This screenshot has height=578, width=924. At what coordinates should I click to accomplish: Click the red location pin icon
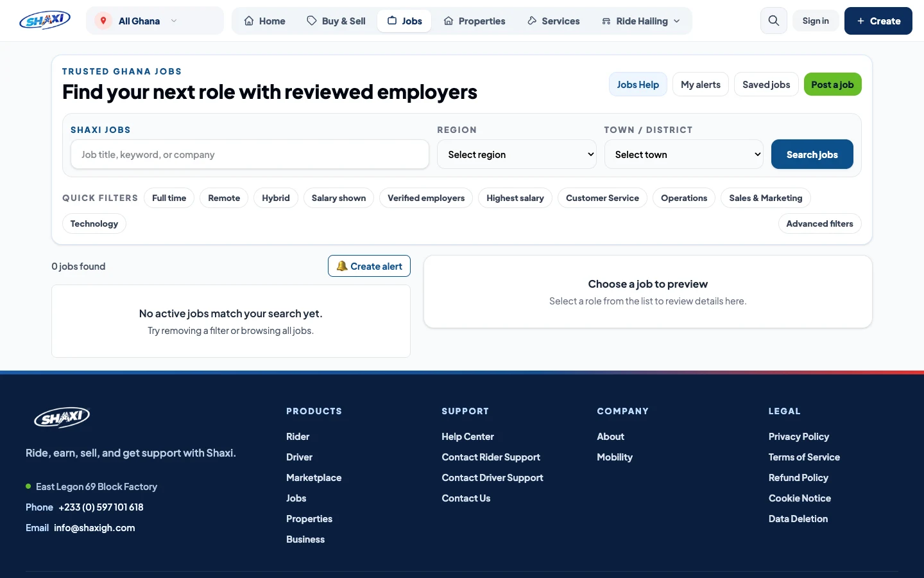click(103, 21)
